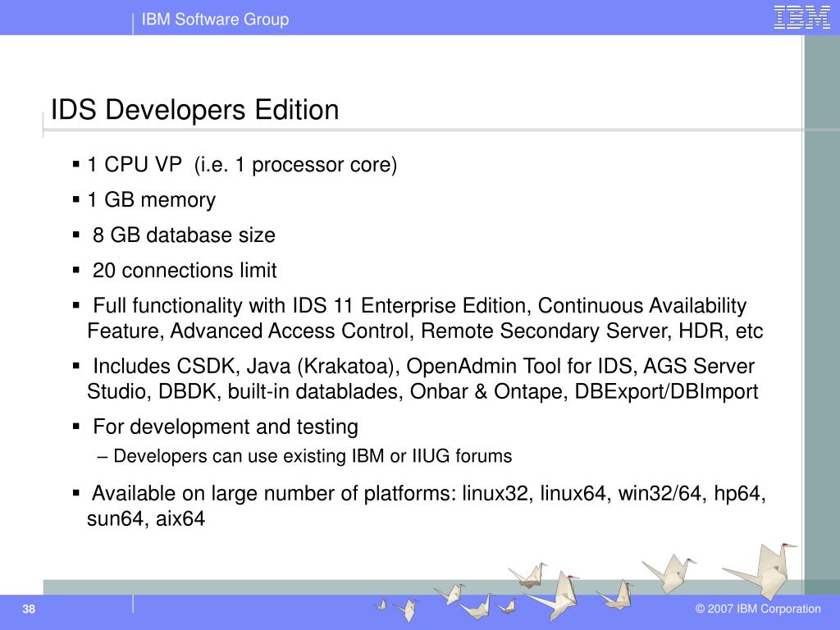Click the 'Developers can use existing IBM' sub-bullet
The height and width of the screenshot is (630, 840).
pyautogui.click(x=312, y=456)
